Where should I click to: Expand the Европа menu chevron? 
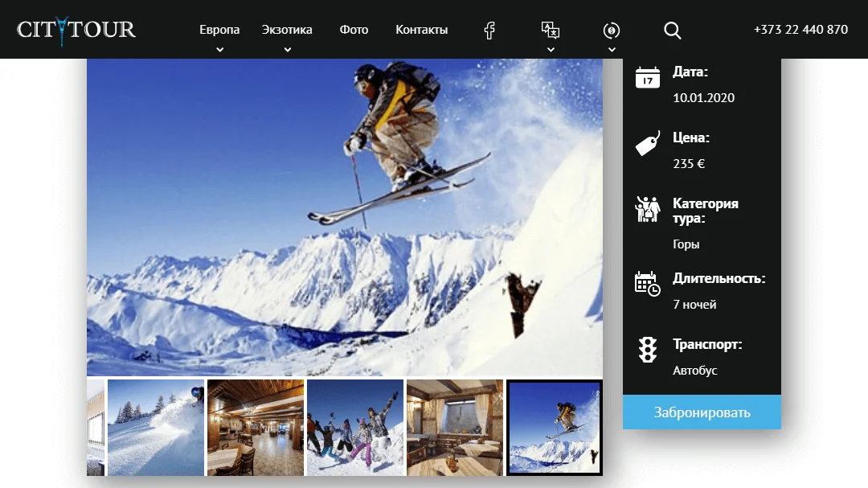click(219, 49)
